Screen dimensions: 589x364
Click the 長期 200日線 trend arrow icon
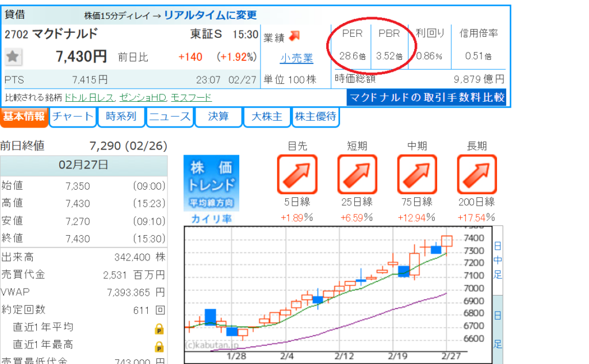(x=477, y=174)
